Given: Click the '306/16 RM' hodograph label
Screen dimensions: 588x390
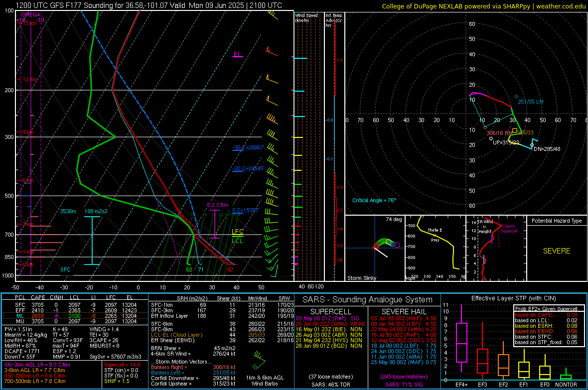Looking at the screenshot, I should click(499, 133).
